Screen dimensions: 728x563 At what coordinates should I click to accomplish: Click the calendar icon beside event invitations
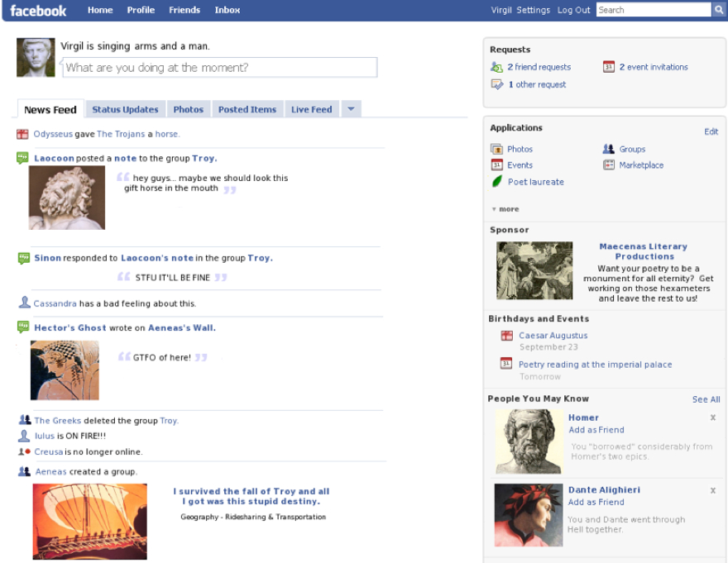pos(610,66)
